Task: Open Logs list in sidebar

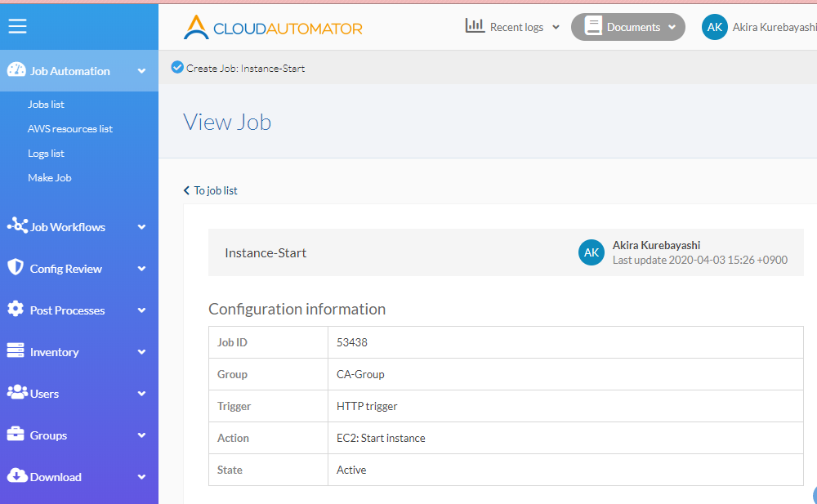Action: click(x=46, y=154)
